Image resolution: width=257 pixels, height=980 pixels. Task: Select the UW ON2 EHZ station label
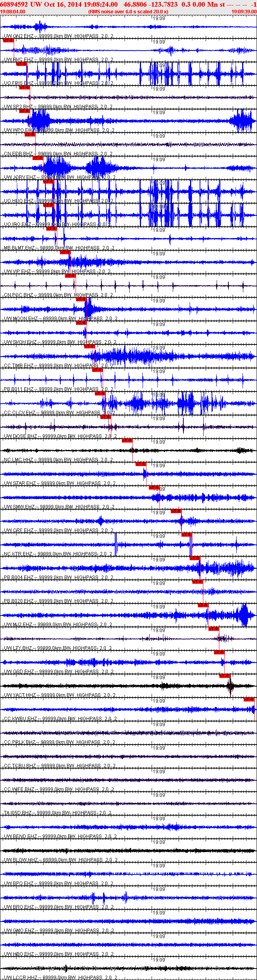click(18, 36)
